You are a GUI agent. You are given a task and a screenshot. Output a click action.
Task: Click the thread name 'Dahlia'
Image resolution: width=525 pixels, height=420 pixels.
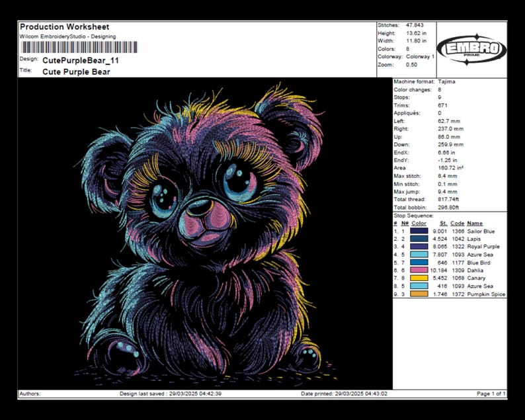coord(475,271)
